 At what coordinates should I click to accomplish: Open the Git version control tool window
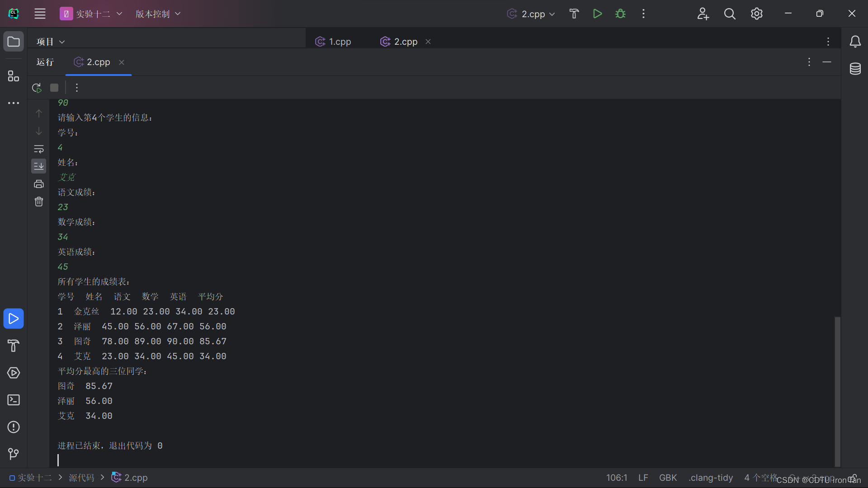pos(14,454)
